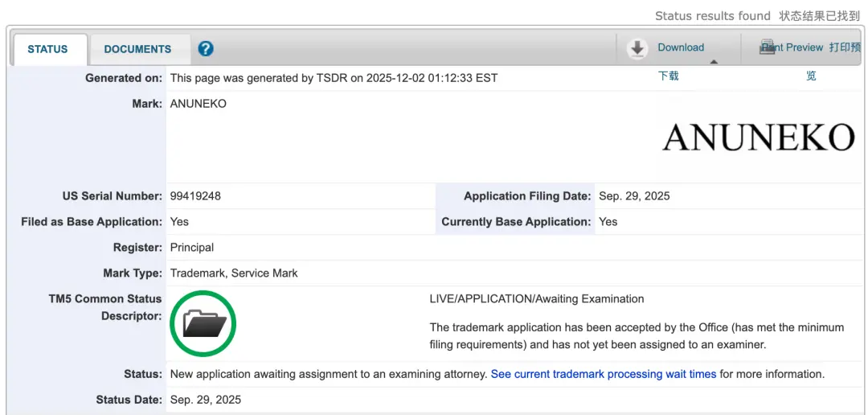Screen dimensions: 868x415
Task: Click the Status Date value
Action: [x=205, y=400]
